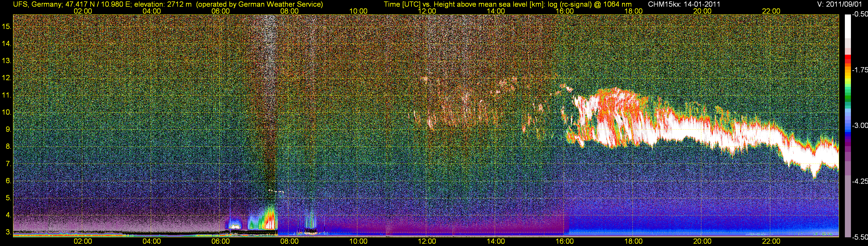868x246 pixels.
Task: Click the height axis label '14.'
Action: pos(7,43)
